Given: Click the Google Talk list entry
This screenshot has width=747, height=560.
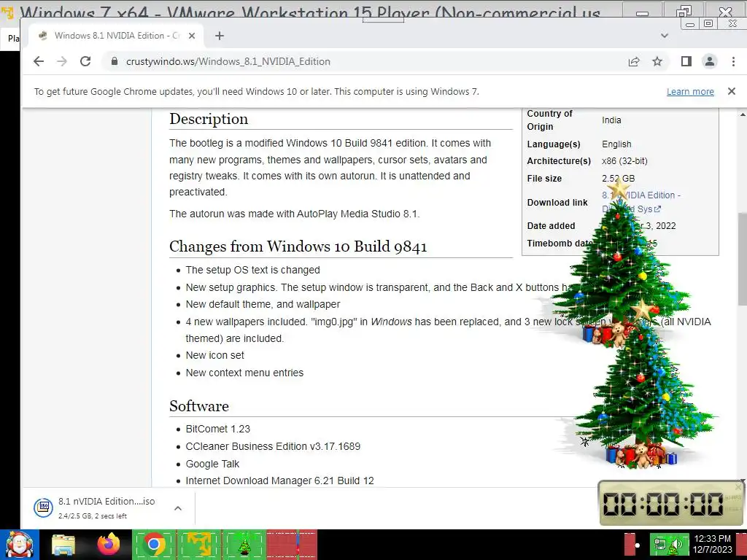Looking at the screenshot, I should click(212, 464).
